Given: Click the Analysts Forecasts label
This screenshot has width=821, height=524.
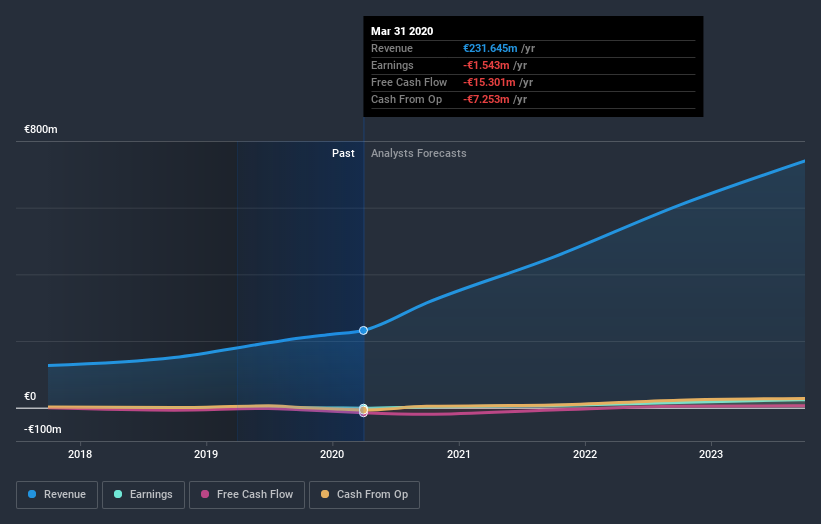Looking at the screenshot, I should (x=418, y=153).
